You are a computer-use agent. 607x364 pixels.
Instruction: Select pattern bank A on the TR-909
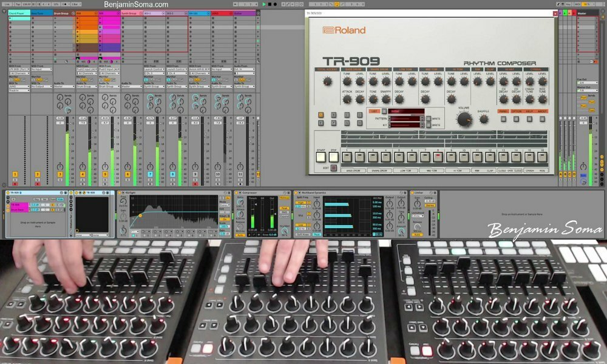(320, 115)
